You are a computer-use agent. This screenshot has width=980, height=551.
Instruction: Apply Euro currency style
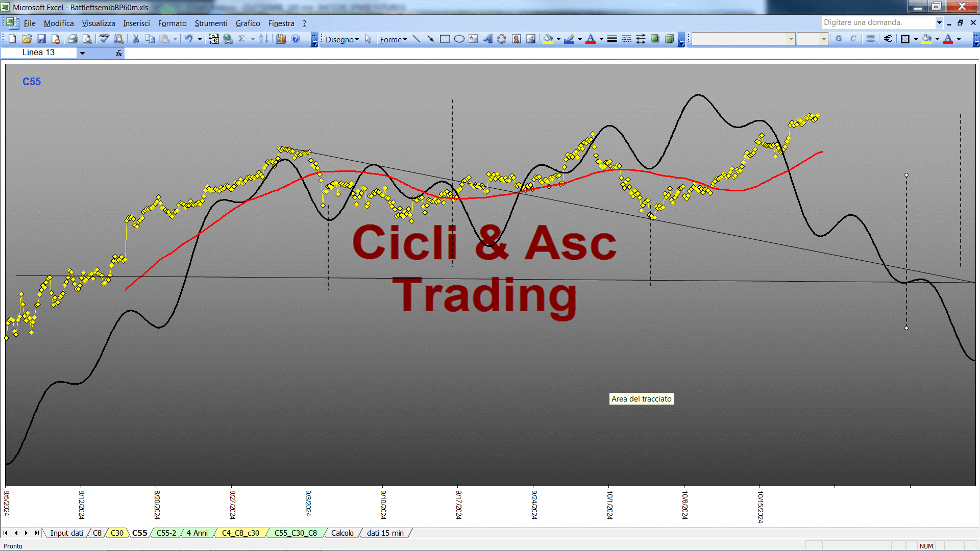(888, 39)
